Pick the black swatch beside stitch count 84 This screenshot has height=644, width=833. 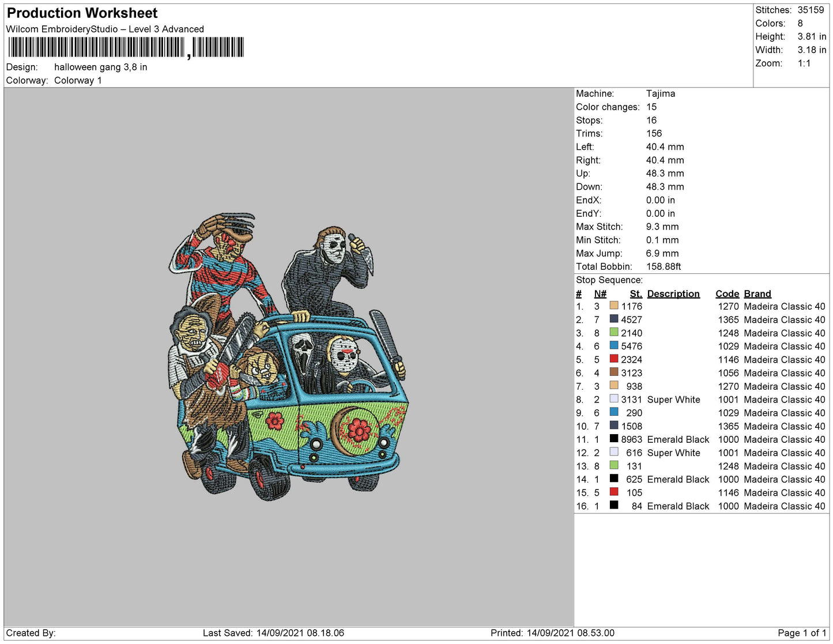[614, 506]
